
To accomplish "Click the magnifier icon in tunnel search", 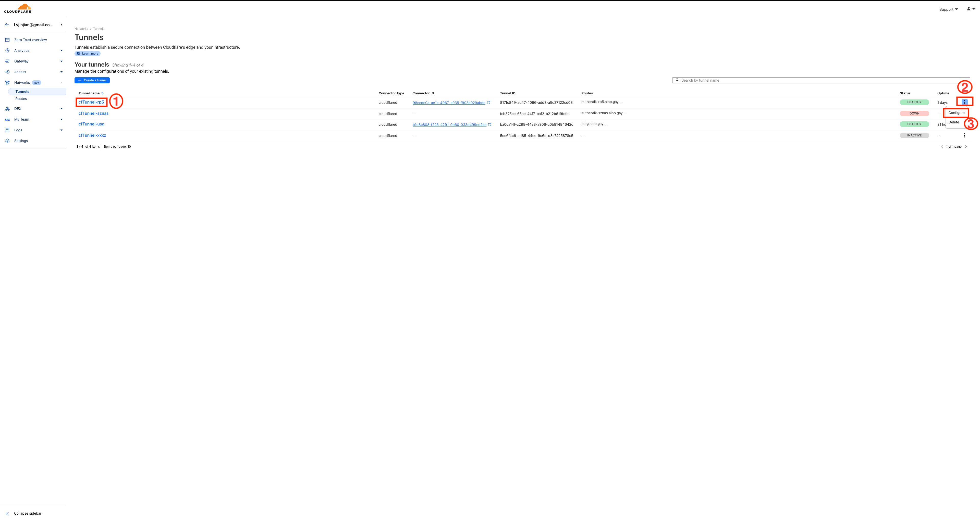I will [x=677, y=80].
